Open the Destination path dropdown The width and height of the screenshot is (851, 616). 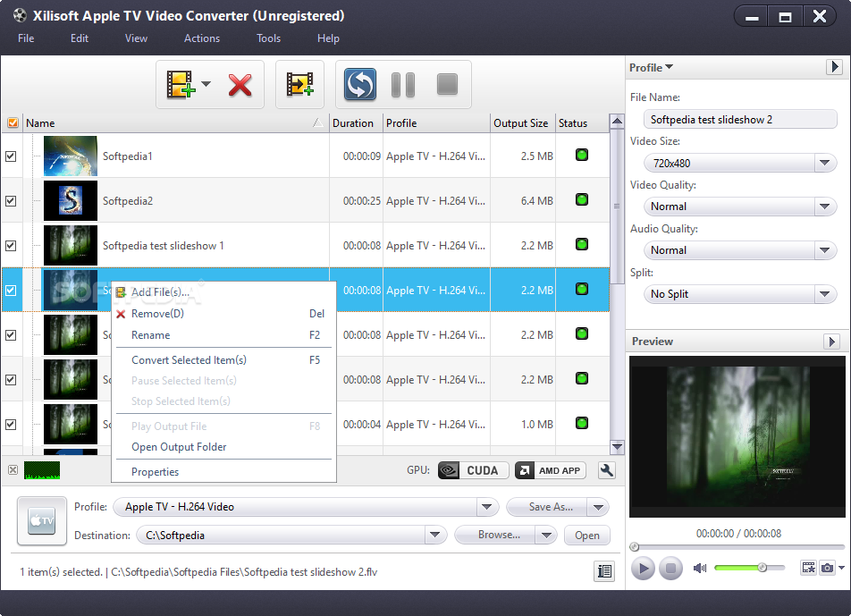[x=434, y=536]
